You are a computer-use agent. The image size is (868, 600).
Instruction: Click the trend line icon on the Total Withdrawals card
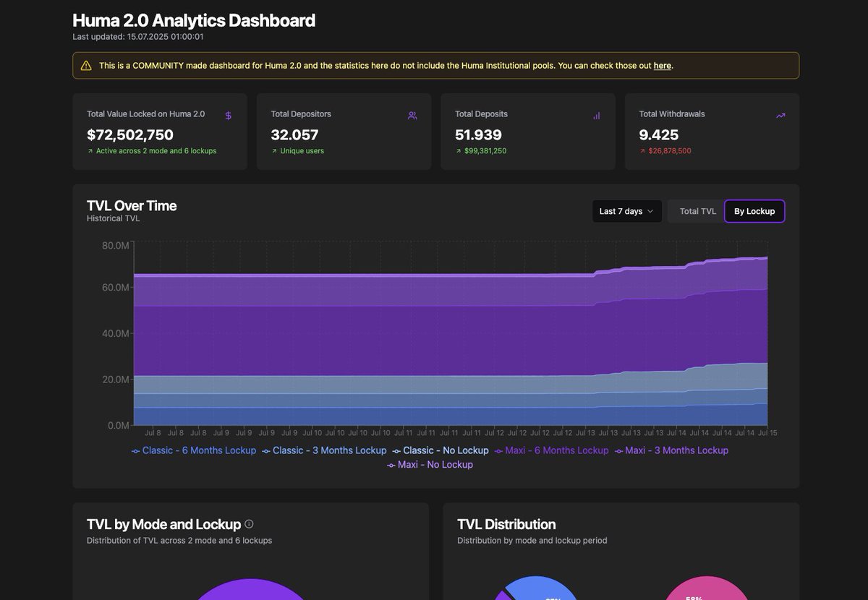pyautogui.click(x=780, y=116)
